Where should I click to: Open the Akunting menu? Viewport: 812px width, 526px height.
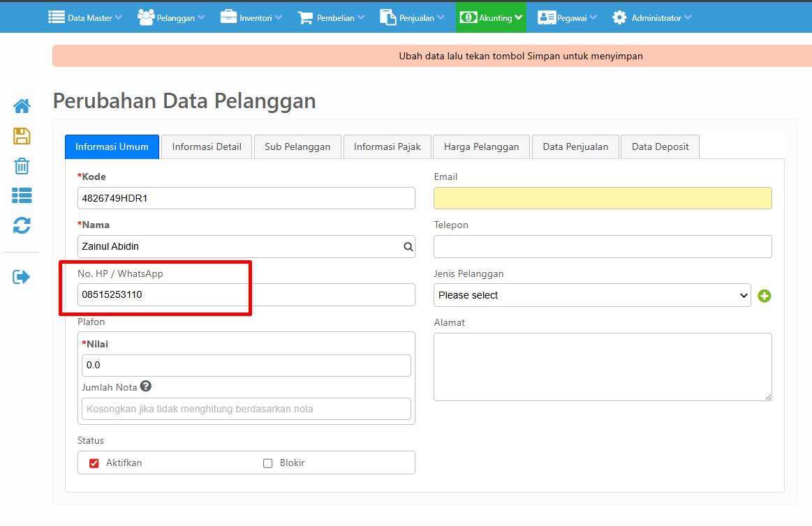click(491, 17)
